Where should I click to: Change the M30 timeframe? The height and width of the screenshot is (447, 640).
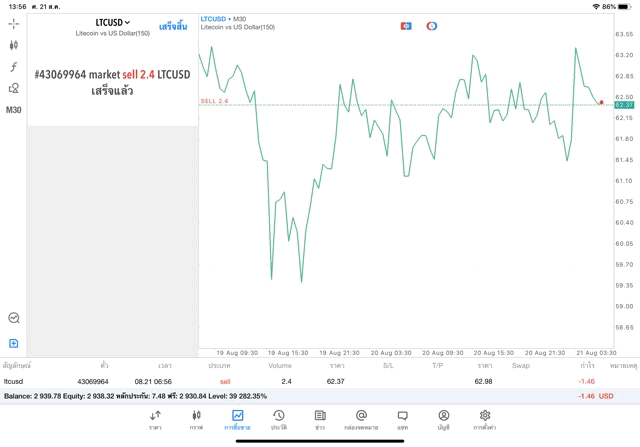pyautogui.click(x=13, y=110)
